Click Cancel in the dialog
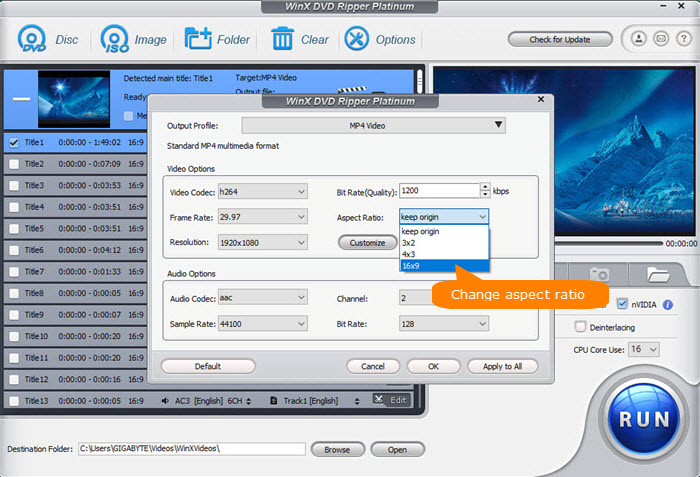Image resolution: width=700 pixels, height=477 pixels. [x=373, y=366]
